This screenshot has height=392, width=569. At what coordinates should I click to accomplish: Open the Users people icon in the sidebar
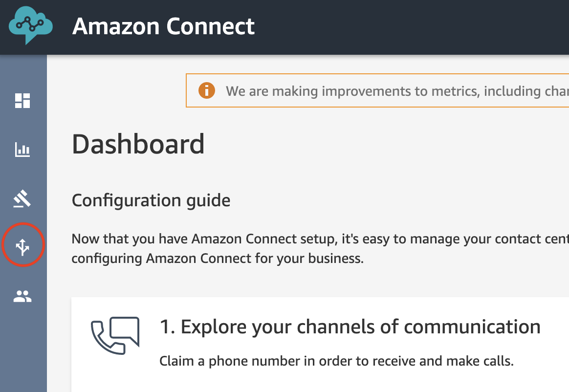[x=22, y=296]
